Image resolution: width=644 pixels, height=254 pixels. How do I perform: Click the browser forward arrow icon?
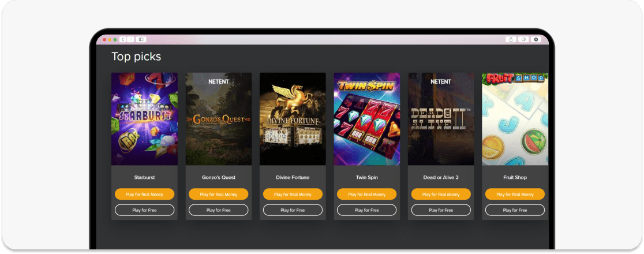pyautogui.click(x=130, y=39)
